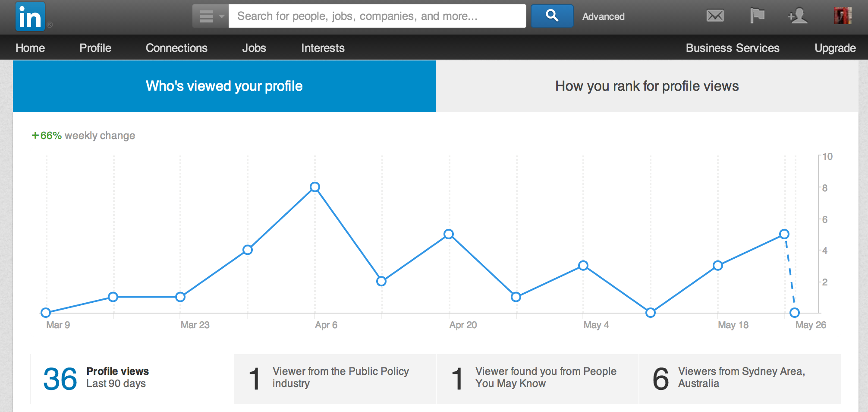Click the search people and jobs field
The width and height of the screenshot is (868, 412).
(x=377, y=16)
